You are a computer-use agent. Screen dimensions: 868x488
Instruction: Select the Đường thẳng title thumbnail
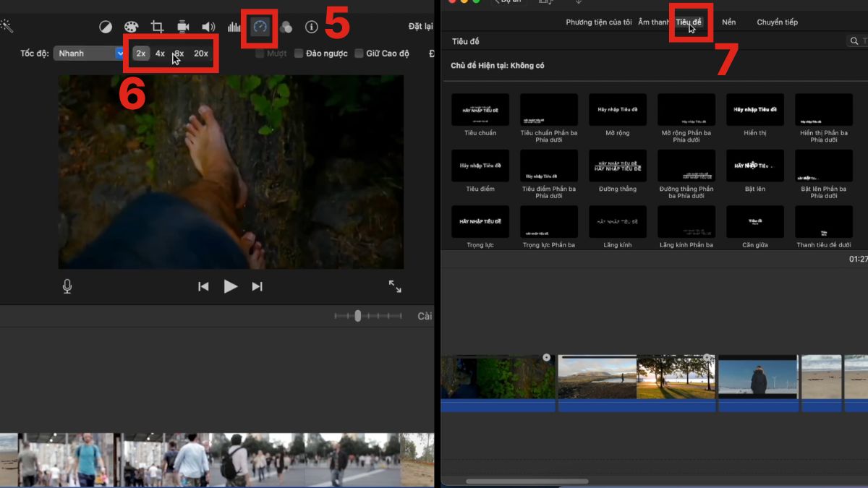tap(618, 166)
